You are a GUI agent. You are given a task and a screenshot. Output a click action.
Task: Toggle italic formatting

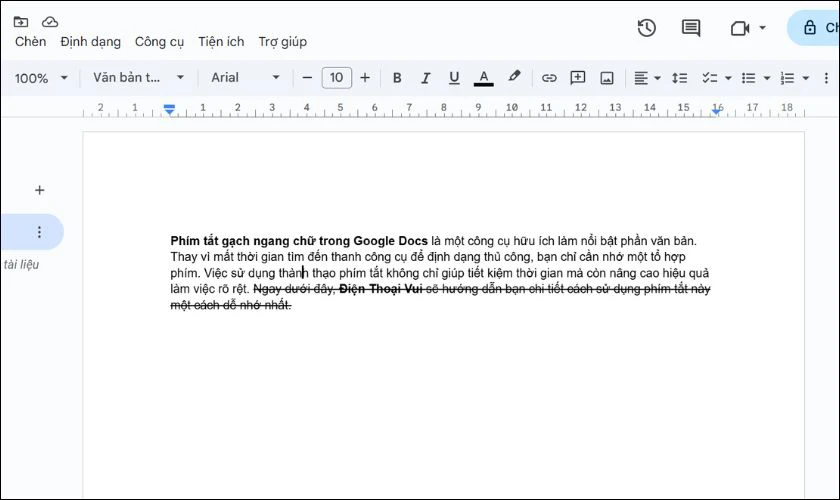[425, 78]
